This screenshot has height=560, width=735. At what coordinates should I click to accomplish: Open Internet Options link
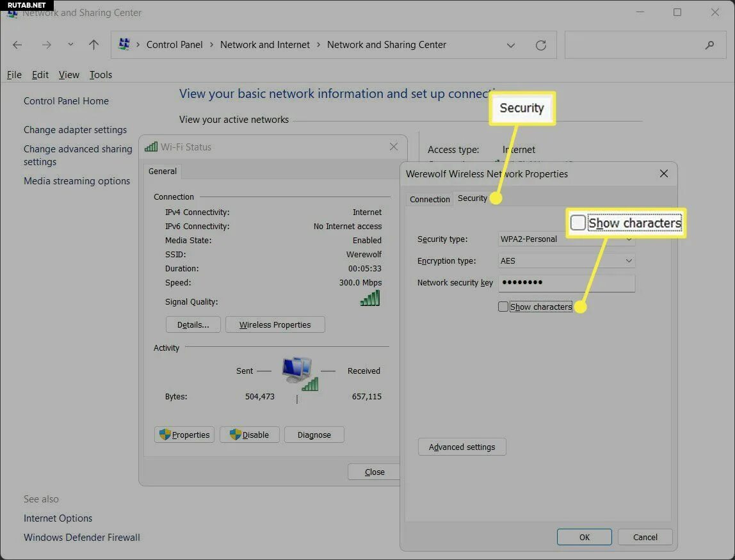pyautogui.click(x=58, y=518)
